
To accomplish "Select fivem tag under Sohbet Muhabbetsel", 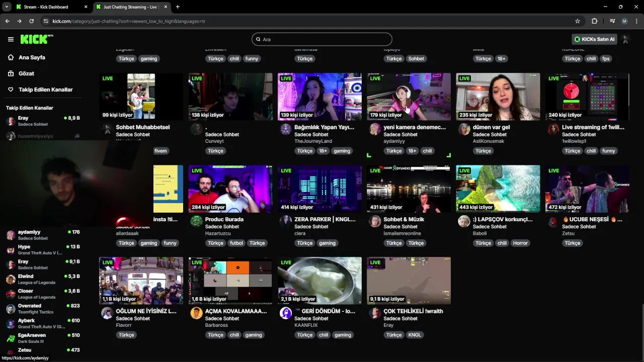I will point(160,151).
